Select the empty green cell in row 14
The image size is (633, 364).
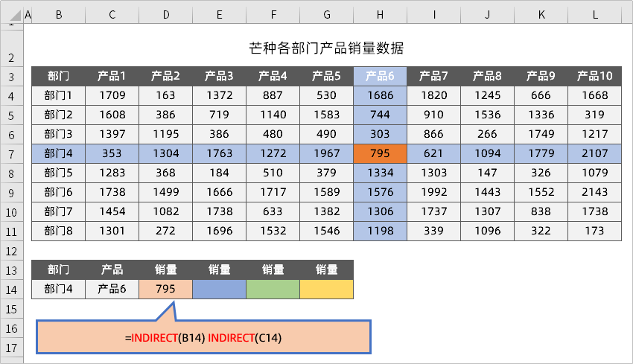coord(273,289)
